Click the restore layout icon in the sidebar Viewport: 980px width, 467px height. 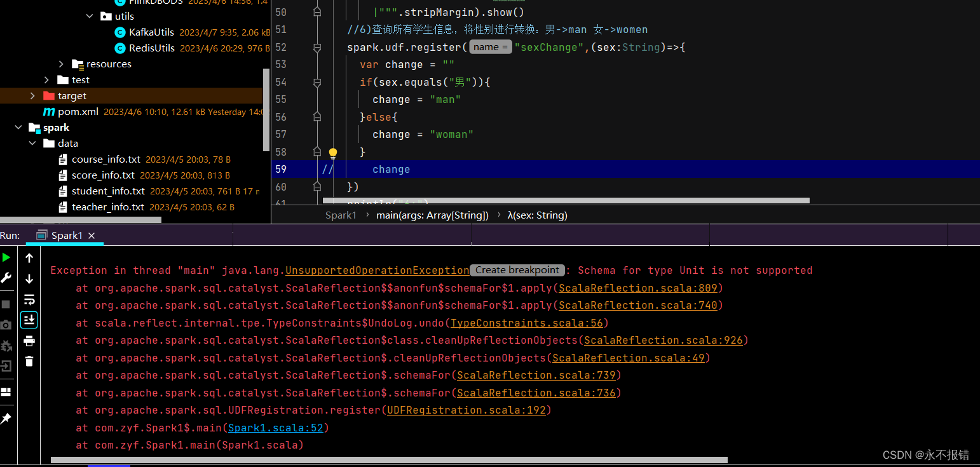tap(6, 392)
